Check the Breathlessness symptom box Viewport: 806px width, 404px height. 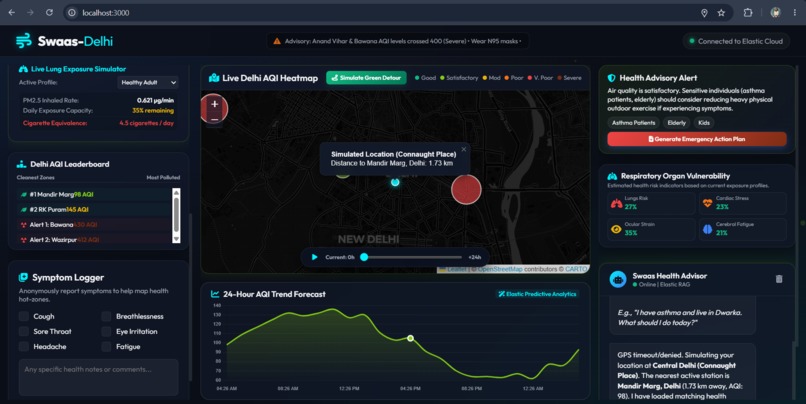tap(106, 316)
